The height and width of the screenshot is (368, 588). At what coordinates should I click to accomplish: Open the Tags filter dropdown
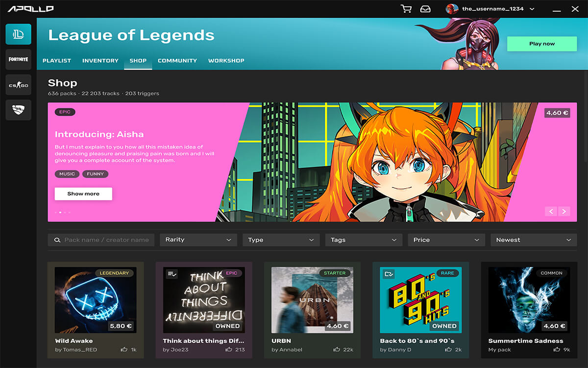363,240
